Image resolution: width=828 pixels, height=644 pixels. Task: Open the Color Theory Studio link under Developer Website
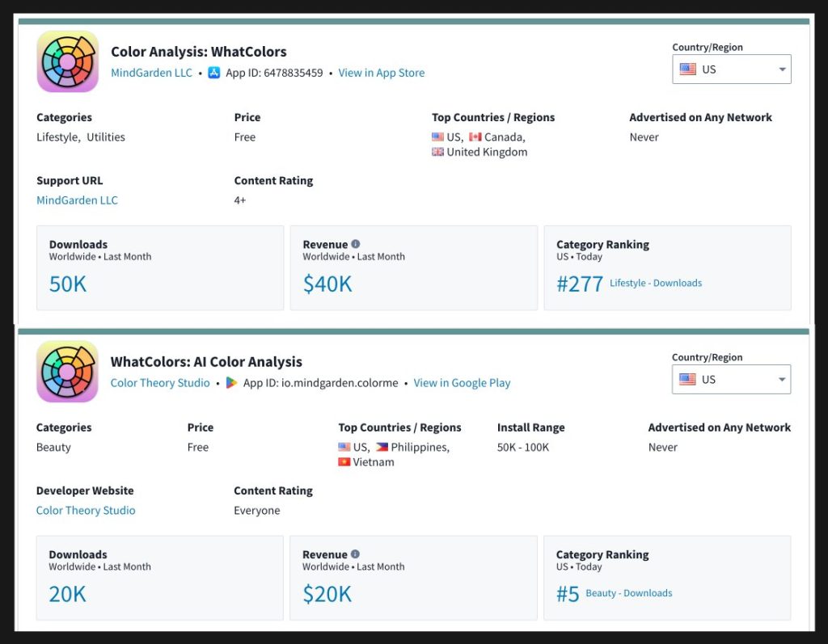86,511
